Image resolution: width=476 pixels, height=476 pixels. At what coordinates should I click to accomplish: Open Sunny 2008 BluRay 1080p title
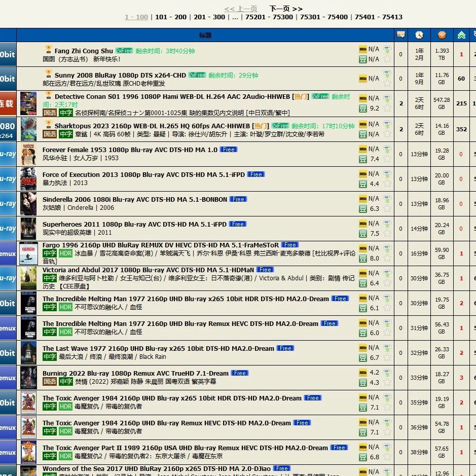click(x=120, y=76)
